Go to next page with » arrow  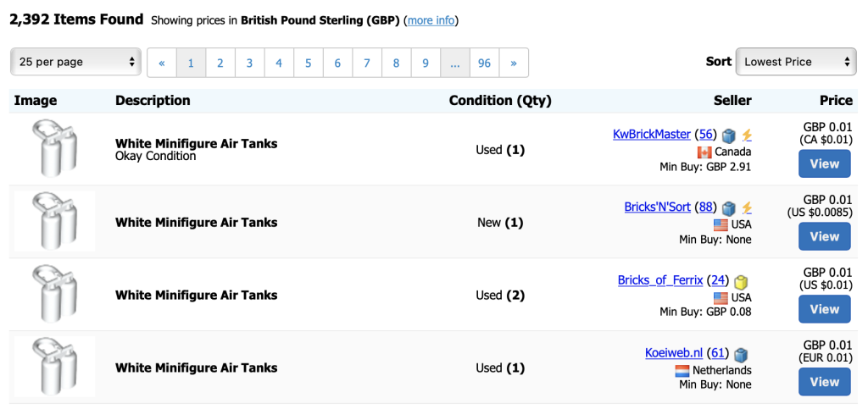(514, 63)
